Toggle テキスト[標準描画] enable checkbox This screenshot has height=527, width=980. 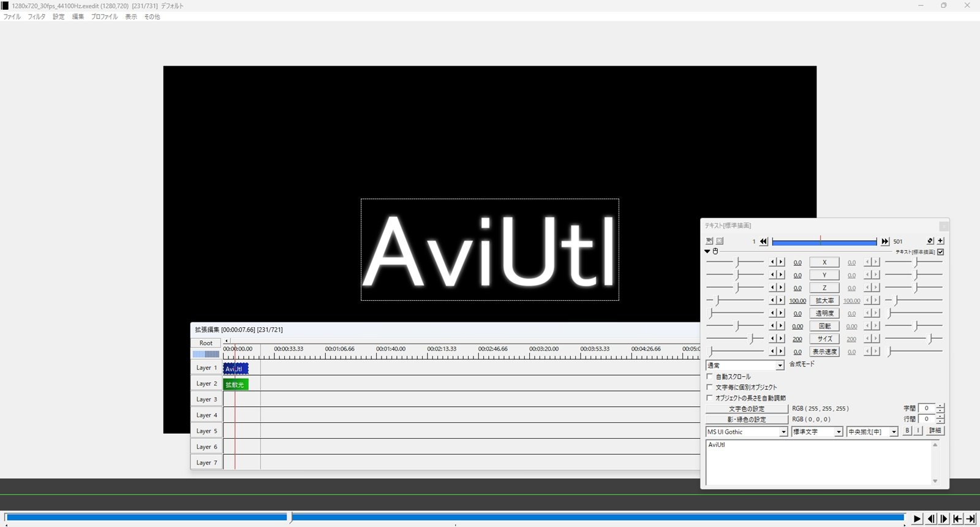point(941,252)
